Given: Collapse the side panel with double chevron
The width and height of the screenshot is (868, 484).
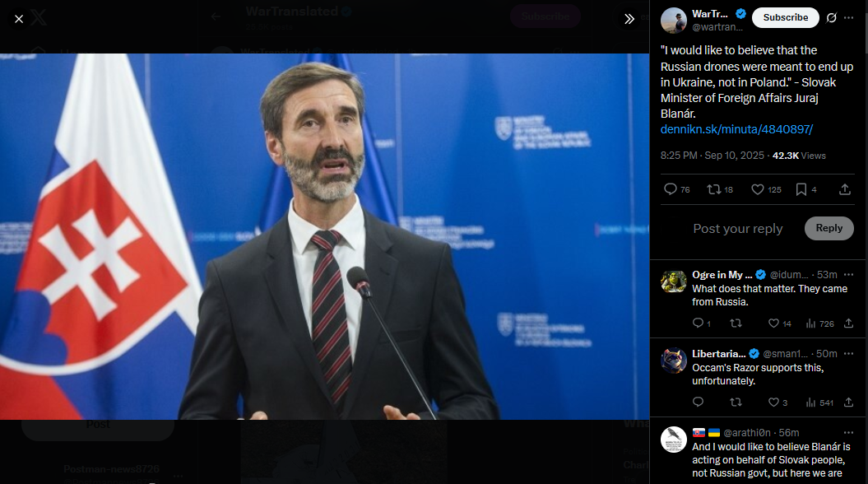Looking at the screenshot, I should (x=629, y=19).
